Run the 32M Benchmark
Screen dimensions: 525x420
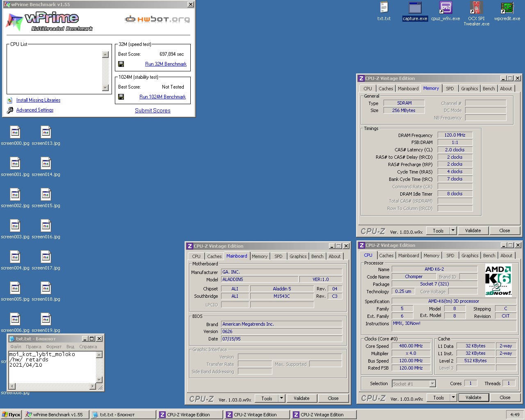coord(166,64)
